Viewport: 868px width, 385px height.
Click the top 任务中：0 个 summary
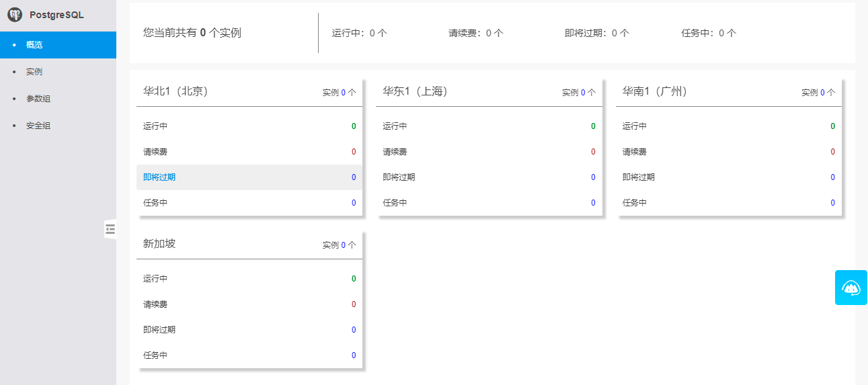point(709,32)
